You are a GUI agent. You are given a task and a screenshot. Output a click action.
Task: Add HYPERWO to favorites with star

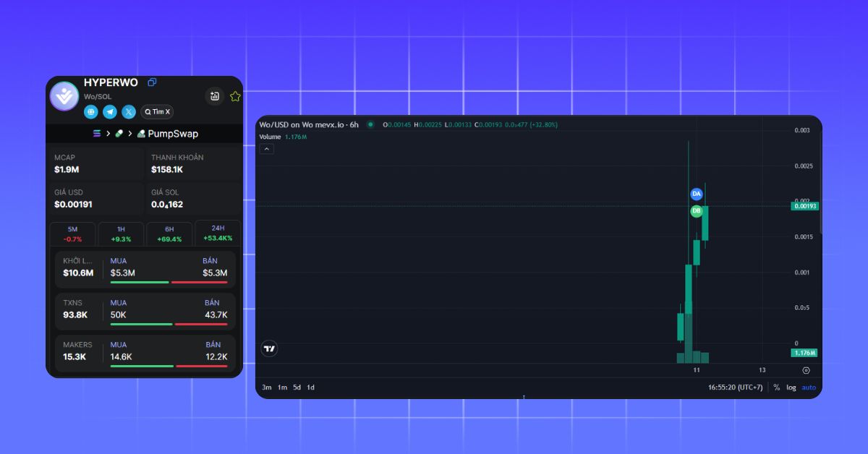tap(235, 96)
